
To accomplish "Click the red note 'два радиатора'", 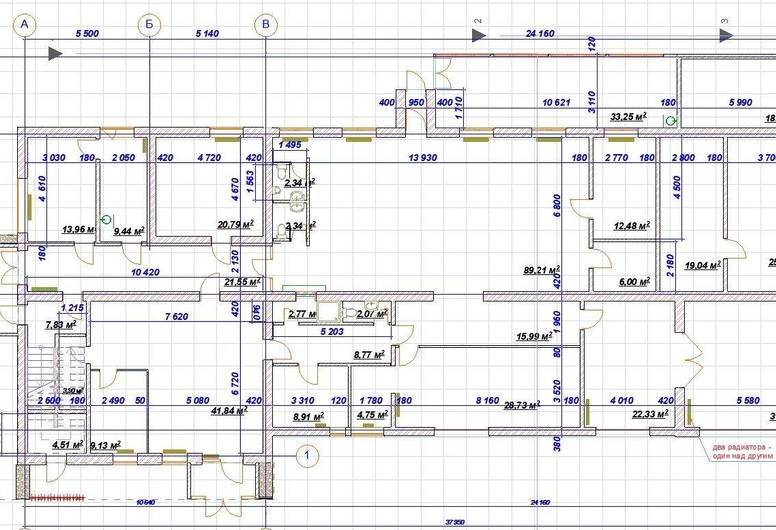I will [739, 448].
